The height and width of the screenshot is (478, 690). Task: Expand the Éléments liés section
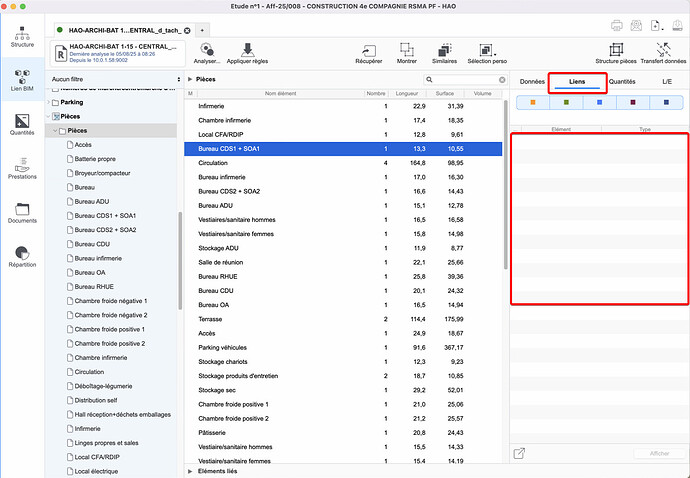click(x=190, y=471)
